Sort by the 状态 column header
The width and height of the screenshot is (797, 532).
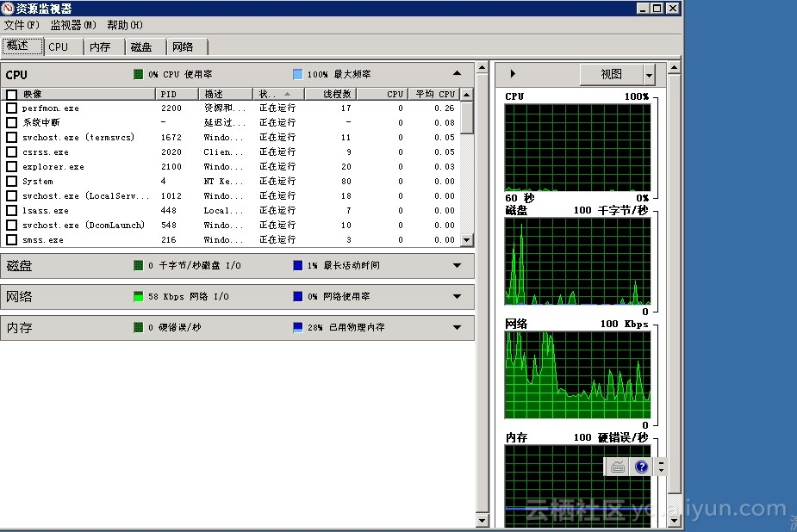[x=278, y=94]
